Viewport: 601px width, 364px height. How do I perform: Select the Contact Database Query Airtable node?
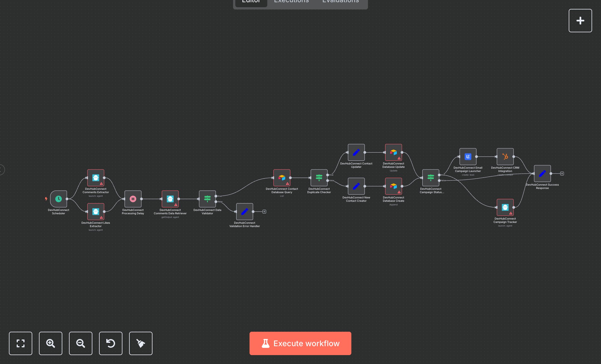tap(282, 178)
